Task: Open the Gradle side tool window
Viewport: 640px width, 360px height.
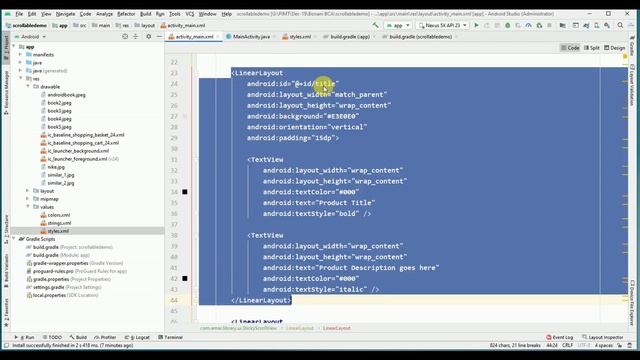Action: [x=632, y=47]
